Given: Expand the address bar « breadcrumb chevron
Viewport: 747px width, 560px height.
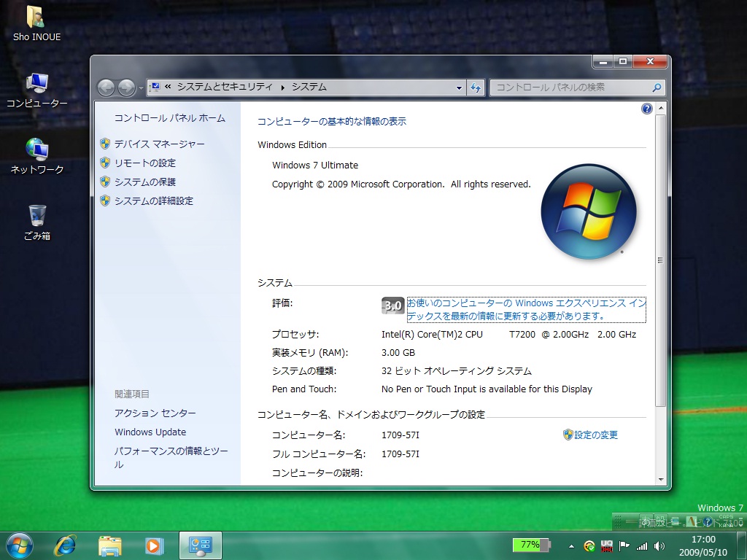Looking at the screenshot, I should coord(168,87).
